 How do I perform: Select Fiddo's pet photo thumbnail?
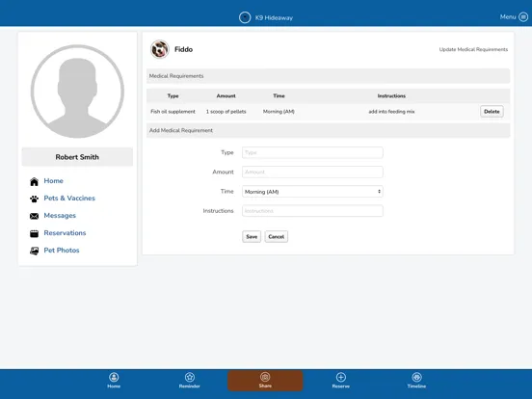160,49
